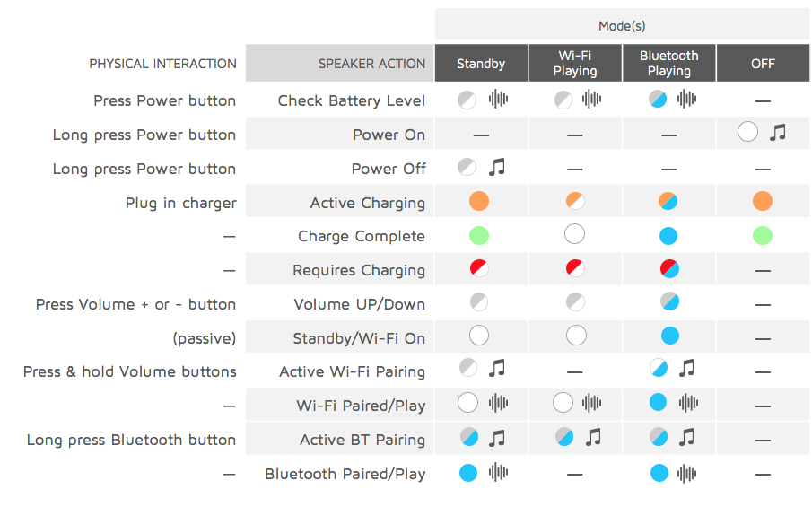The height and width of the screenshot is (524, 812).
Task: Click sound wave in Wi-Fi Playing Wi-Fi Paired/Play cell
Action: 592,403
